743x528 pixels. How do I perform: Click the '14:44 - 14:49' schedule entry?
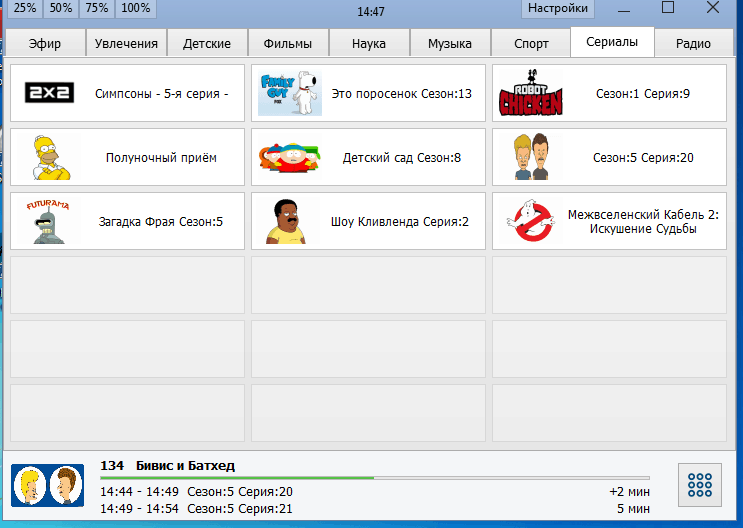coord(196,492)
